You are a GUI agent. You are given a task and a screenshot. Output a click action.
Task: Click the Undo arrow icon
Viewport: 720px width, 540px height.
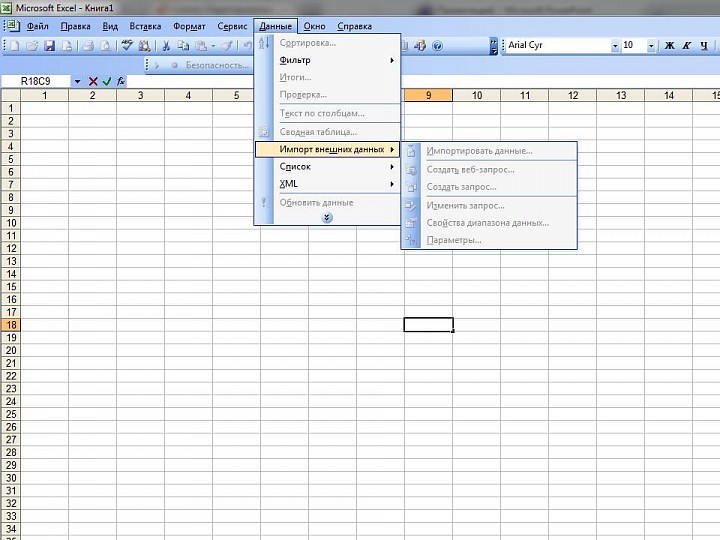(x=248, y=45)
